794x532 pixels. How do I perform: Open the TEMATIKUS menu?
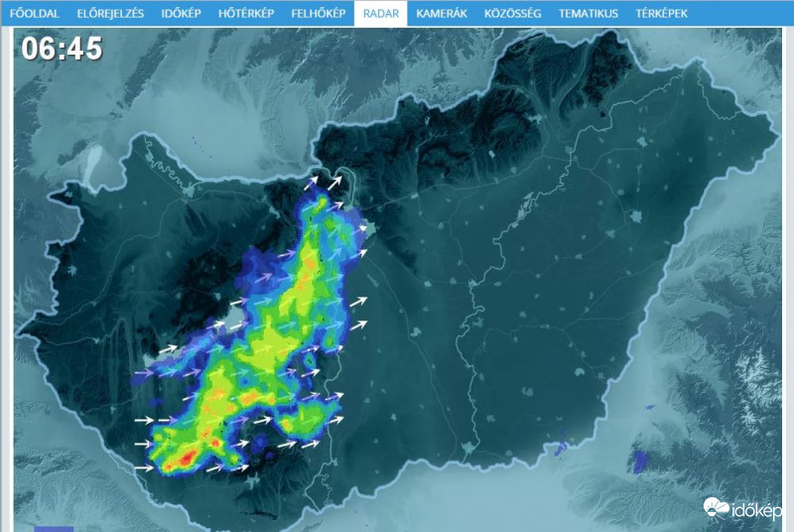(x=589, y=14)
